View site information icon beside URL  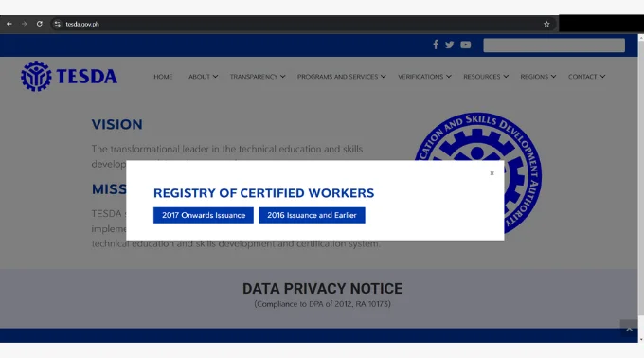point(57,24)
